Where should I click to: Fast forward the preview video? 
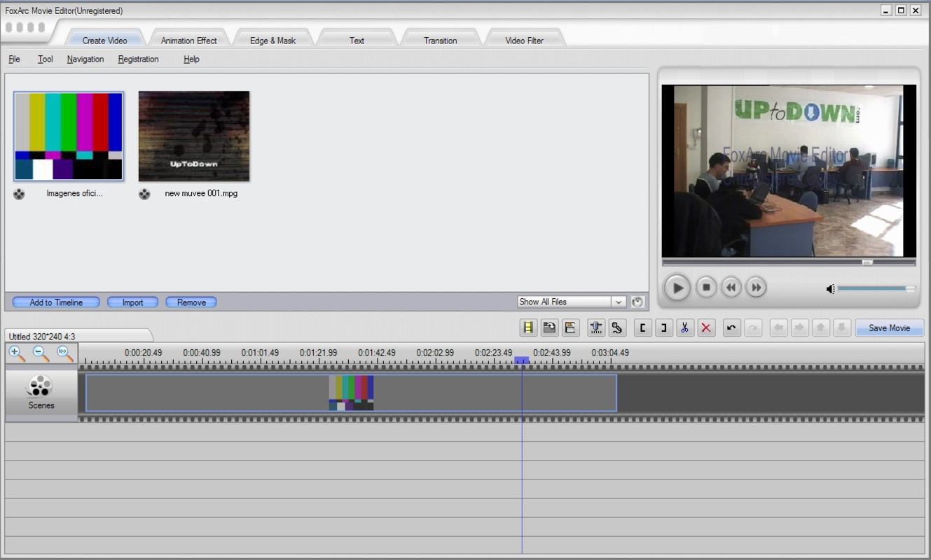pos(756,287)
